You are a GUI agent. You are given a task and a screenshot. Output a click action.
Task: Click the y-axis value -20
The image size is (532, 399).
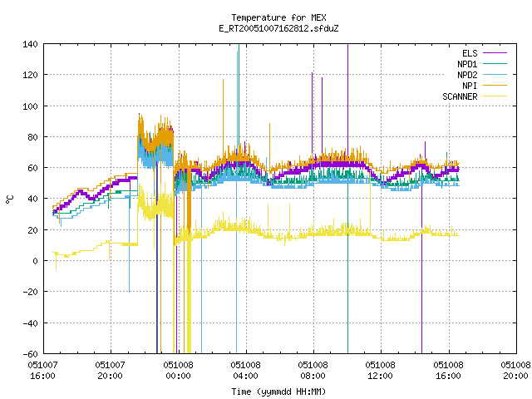point(30,292)
